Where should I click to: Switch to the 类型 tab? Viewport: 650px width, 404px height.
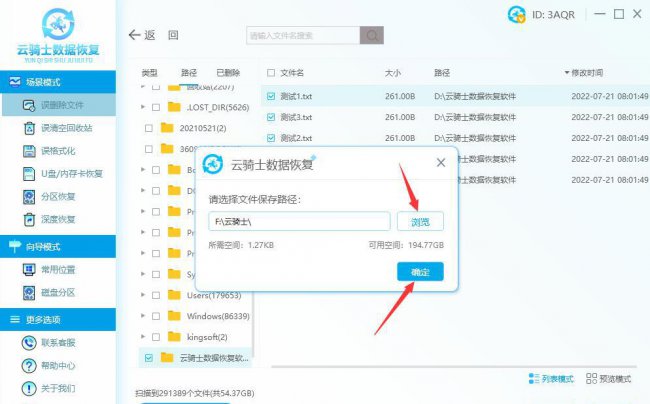click(149, 73)
